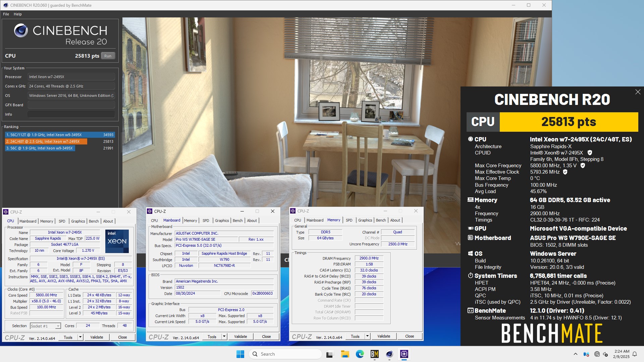Click the Uncore Frequency value 2500.0 MHz
Screen dimensions: 644x362
(x=398, y=244)
